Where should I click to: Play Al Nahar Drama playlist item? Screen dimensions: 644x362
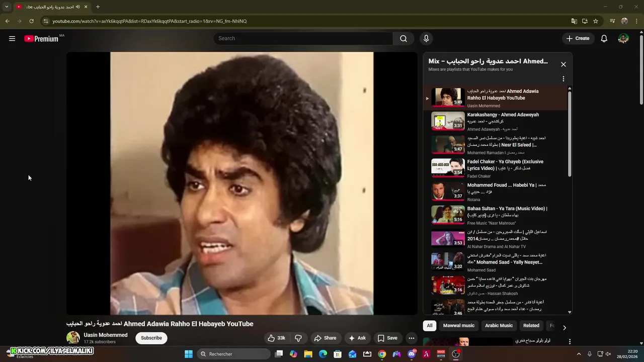(x=496, y=239)
